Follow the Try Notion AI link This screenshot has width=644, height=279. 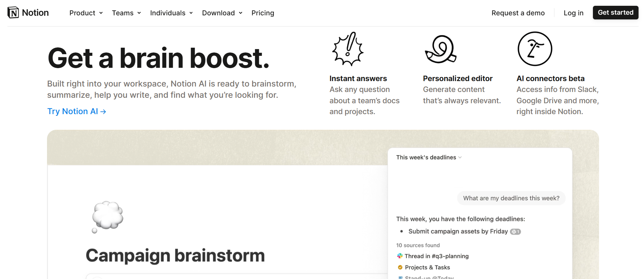point(77,111)
